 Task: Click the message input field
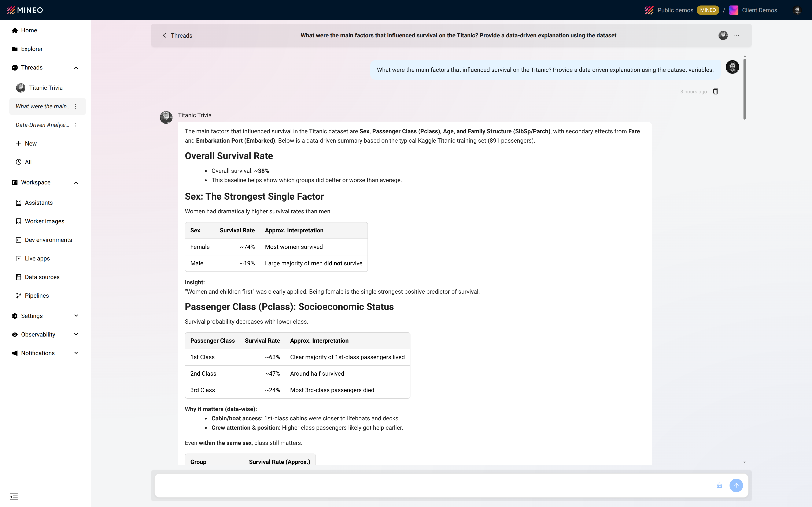(433, 485)
